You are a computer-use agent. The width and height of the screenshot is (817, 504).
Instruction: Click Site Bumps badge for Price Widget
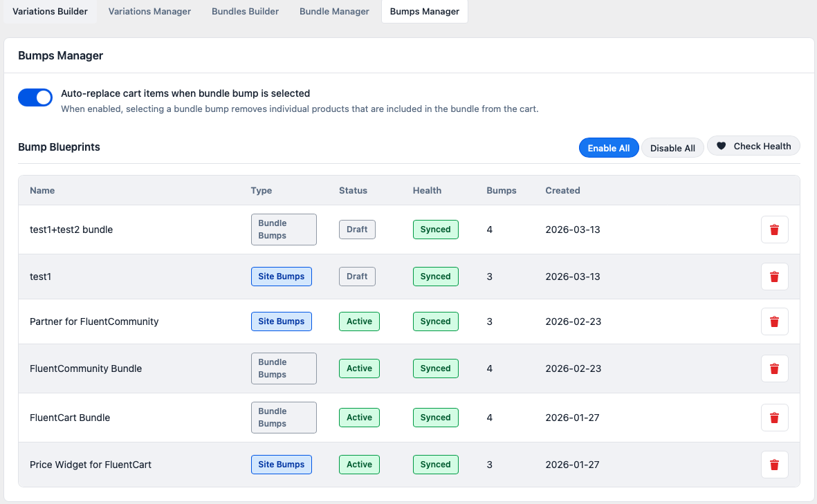click(x=282, y=465)
